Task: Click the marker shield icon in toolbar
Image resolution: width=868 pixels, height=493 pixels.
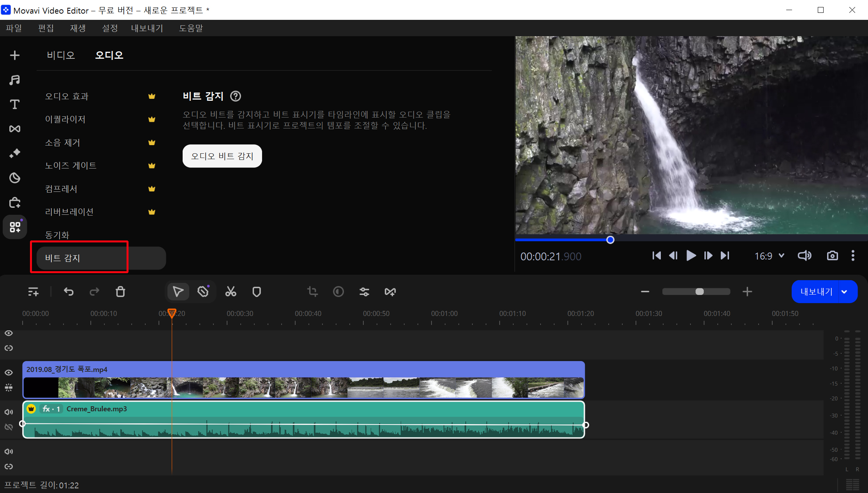Action: tap(257, 291)
